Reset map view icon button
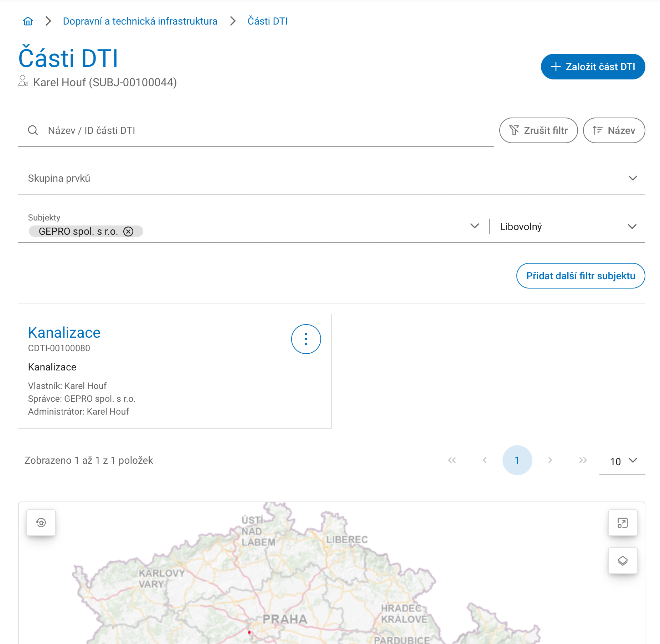Viewport: 660px width, 644px height. (x=41, y=523)
